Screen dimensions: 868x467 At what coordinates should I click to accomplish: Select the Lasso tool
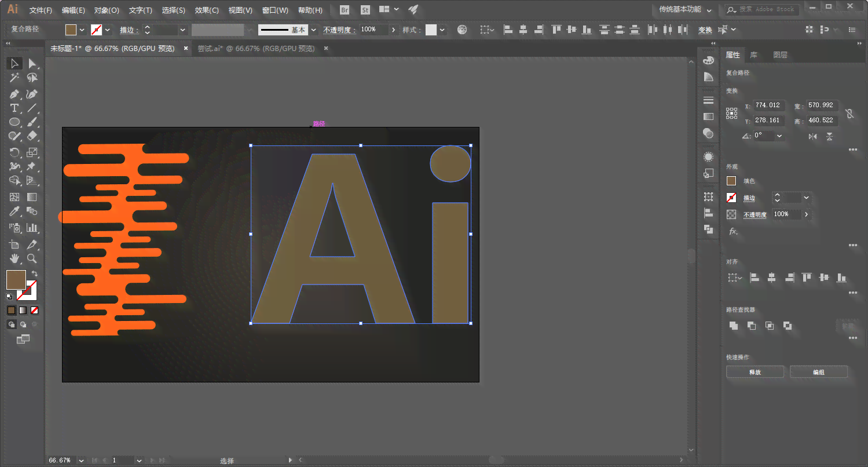32,78
